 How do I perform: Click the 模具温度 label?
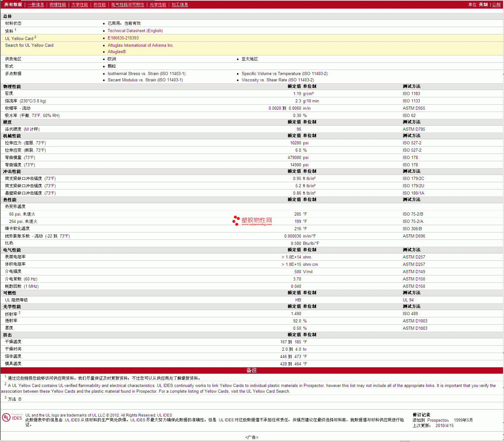13,363
